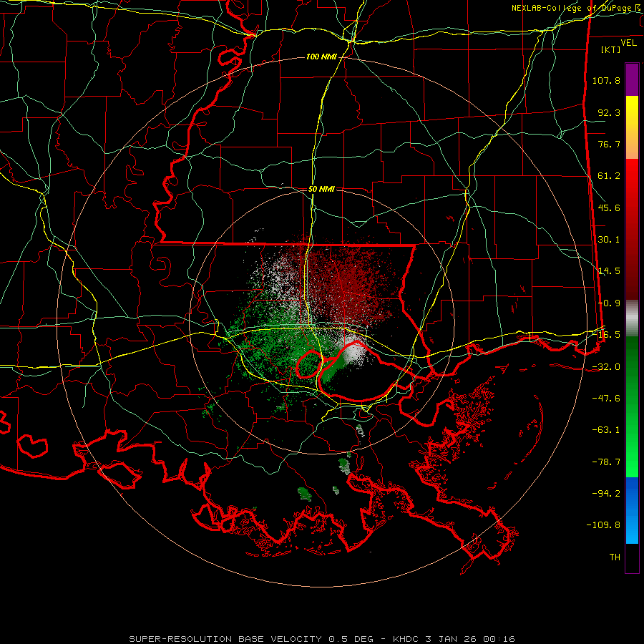This screenshot has width=644, height=644.
Task: Click the TH threshold label
Action: pyautogui.click(x=615, y=557)
